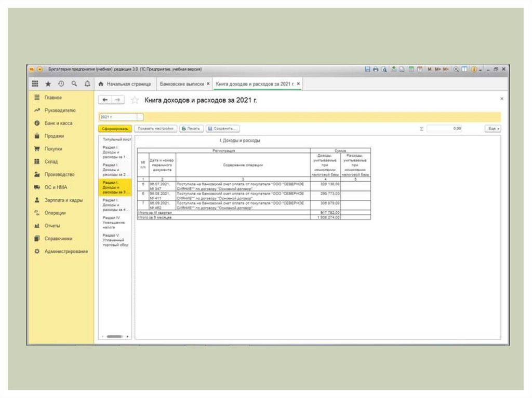Viewport: 532px width, 398px height.
Task: Click the save diskette icon in title bar
Action: [368, 69]
